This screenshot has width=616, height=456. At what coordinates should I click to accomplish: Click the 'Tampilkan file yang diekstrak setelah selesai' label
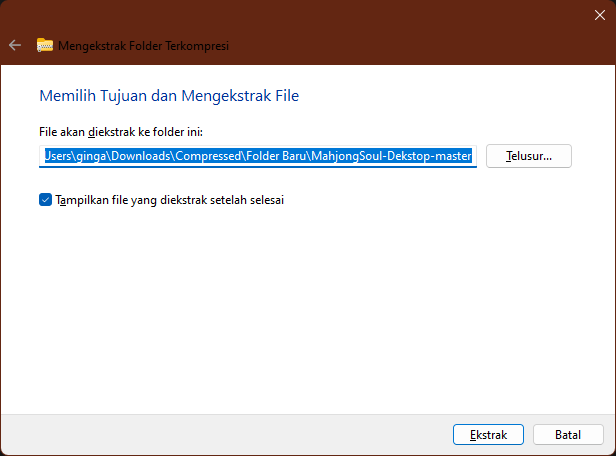tap(170, 199)
